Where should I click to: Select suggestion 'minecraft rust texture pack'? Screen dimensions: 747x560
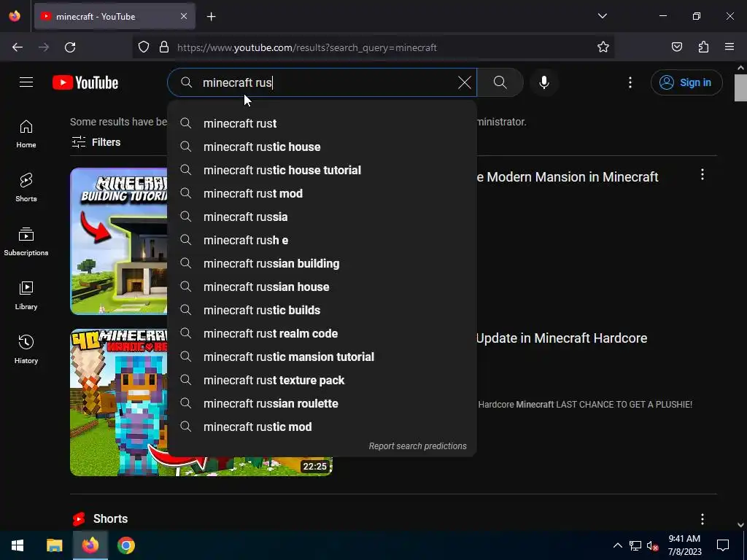322,380
